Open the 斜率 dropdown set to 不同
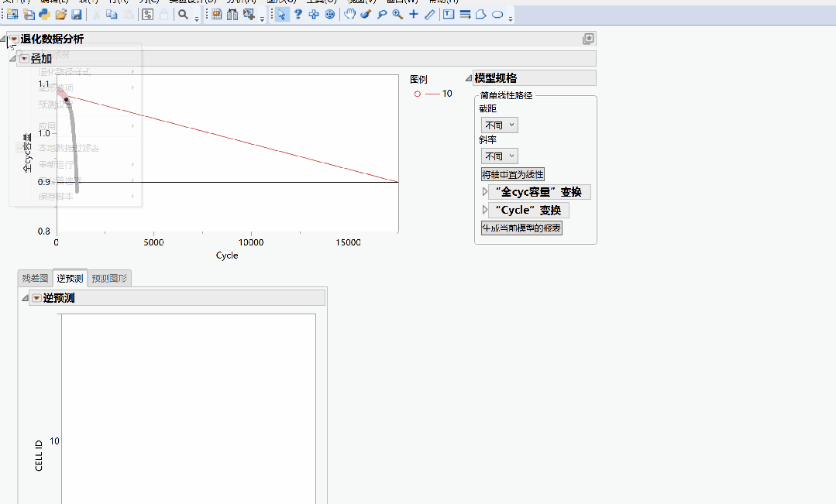 point(499,156)
